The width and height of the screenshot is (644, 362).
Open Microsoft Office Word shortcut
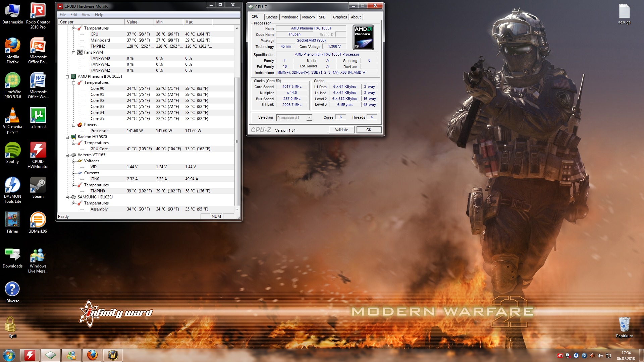(x=38, y=85)
